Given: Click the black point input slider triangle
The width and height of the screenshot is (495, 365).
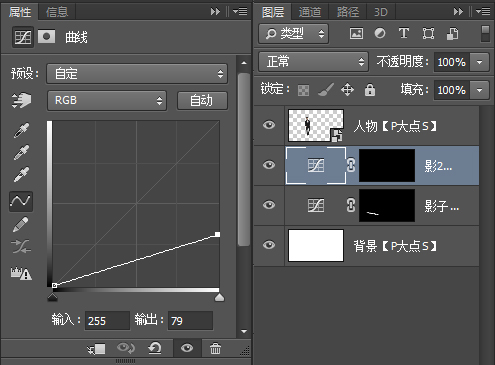Looking at the screenshot, I should [x=53, y=297].
